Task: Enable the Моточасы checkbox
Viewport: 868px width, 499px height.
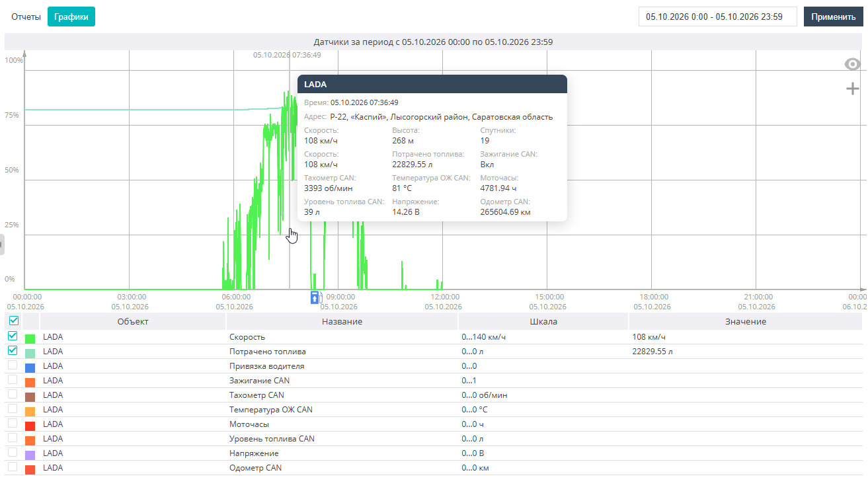Action: tap(13, 423)
